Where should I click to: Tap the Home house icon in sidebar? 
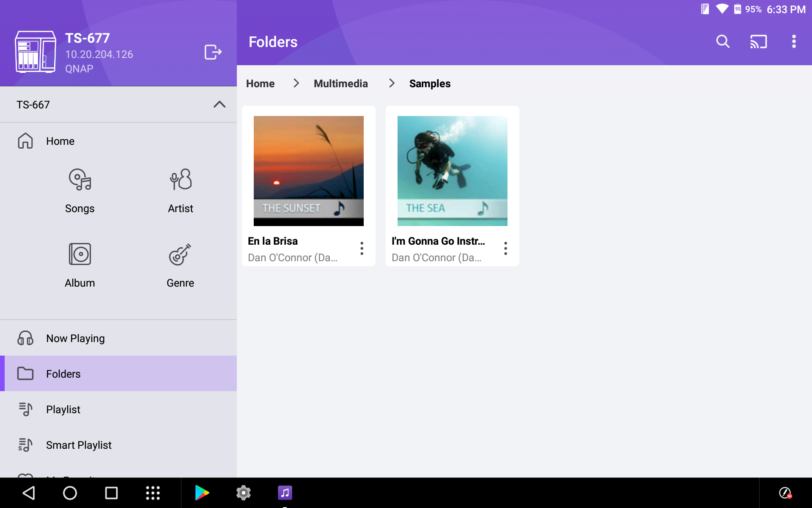click(x=25, y=141)
